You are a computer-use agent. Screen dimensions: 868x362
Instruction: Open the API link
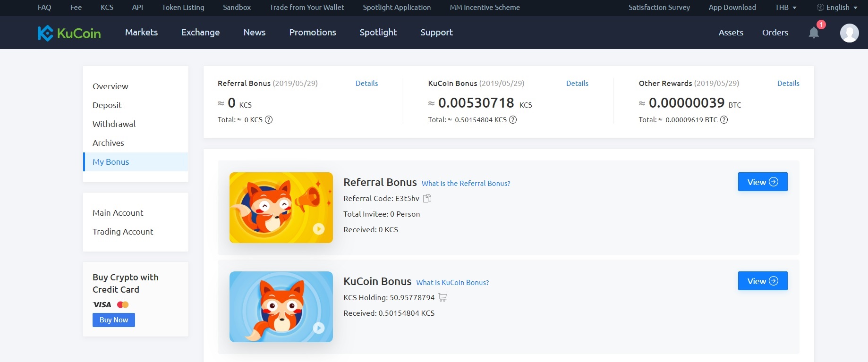click(137, 8)
